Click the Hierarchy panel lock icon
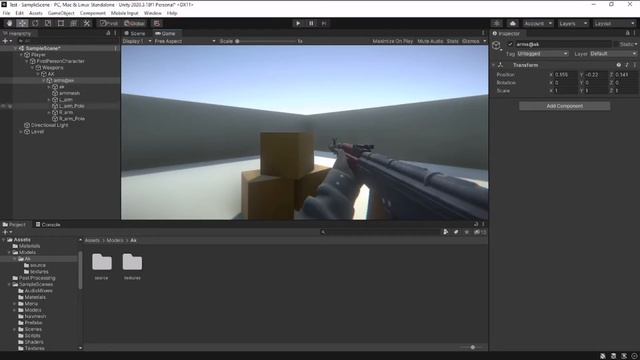This screenshot has height=360, width=640. pyautogui.click(x=108, y=33)
